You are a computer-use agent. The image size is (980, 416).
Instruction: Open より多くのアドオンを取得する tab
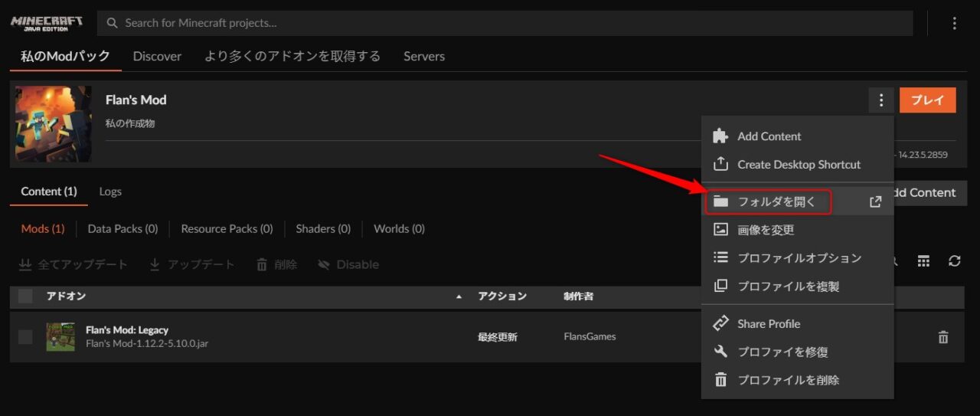(x=292, y=56)
